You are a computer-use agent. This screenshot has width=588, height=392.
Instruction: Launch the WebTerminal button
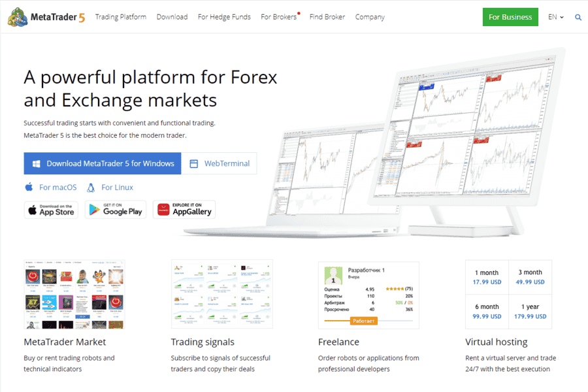(x=219, y=163)
